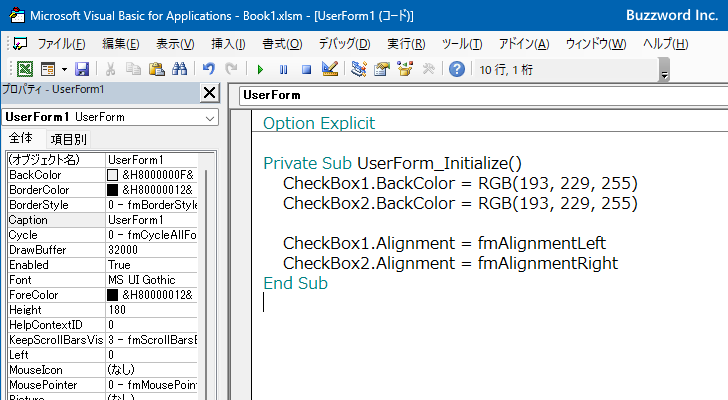Select the BorderStyle property value
Viewport: 728px width, 400px height.
click(152, 205)
